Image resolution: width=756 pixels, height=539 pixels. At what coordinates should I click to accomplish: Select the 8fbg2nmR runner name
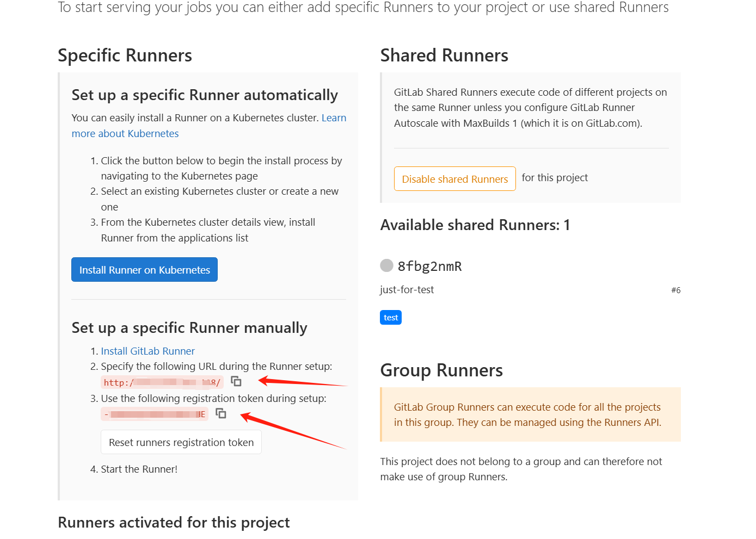pos(429,266)
